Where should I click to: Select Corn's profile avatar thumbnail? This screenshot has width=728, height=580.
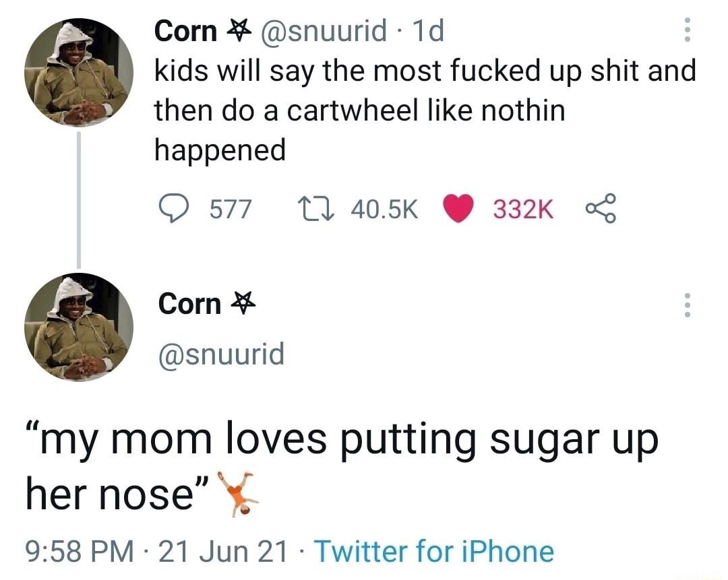pyautogui.click(x=80, y=327)
